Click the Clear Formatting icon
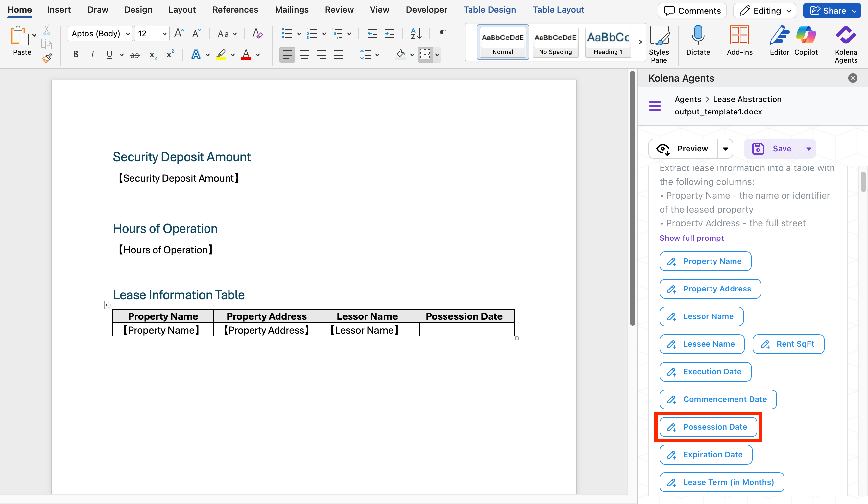Viewport: 868px width, 504px height. click(257, 34)
